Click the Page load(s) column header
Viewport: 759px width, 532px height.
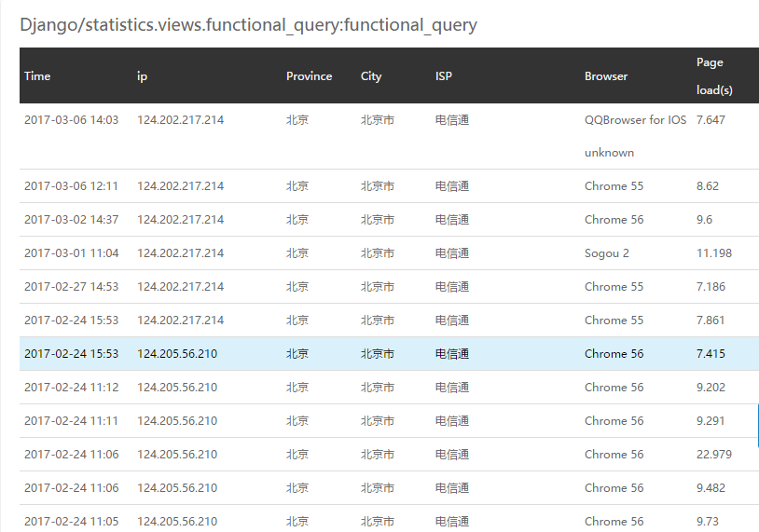(x=714, y=76)
